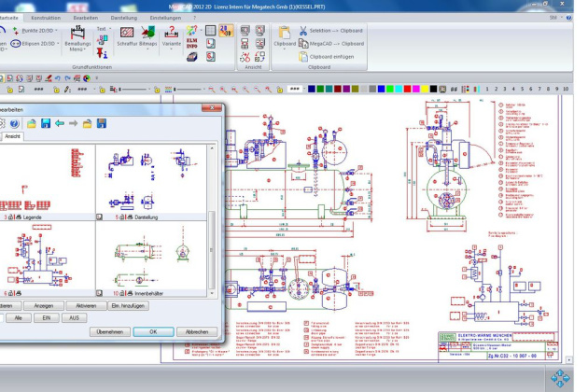Toggle checkbox beside Innenbehälter thumbnail
This screenshot has height=392, width=588.
(x=101, y=293)
